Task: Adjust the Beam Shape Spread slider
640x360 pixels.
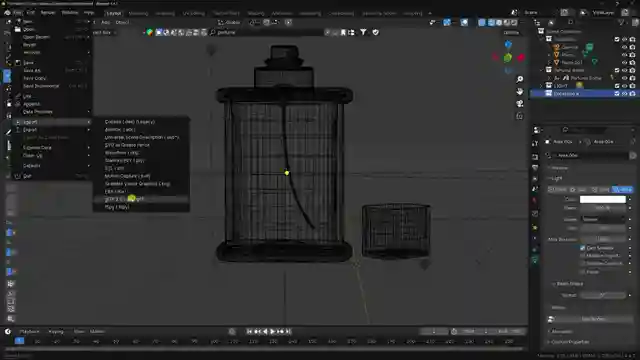Action: coord(602,295)
